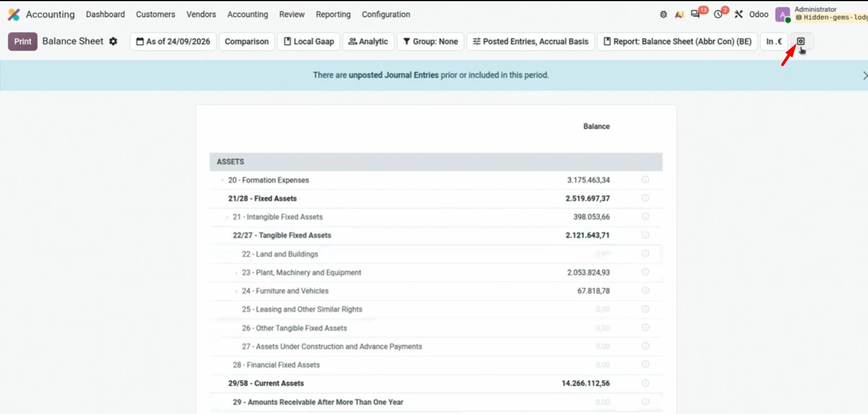Viewport: 868px width, 414px height.
Task: Click the Accounting app title
Action: pyautogui.click(x=50, y=14)
